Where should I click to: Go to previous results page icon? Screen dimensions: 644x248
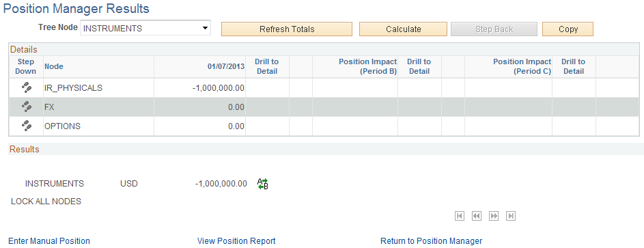(477, 216)
